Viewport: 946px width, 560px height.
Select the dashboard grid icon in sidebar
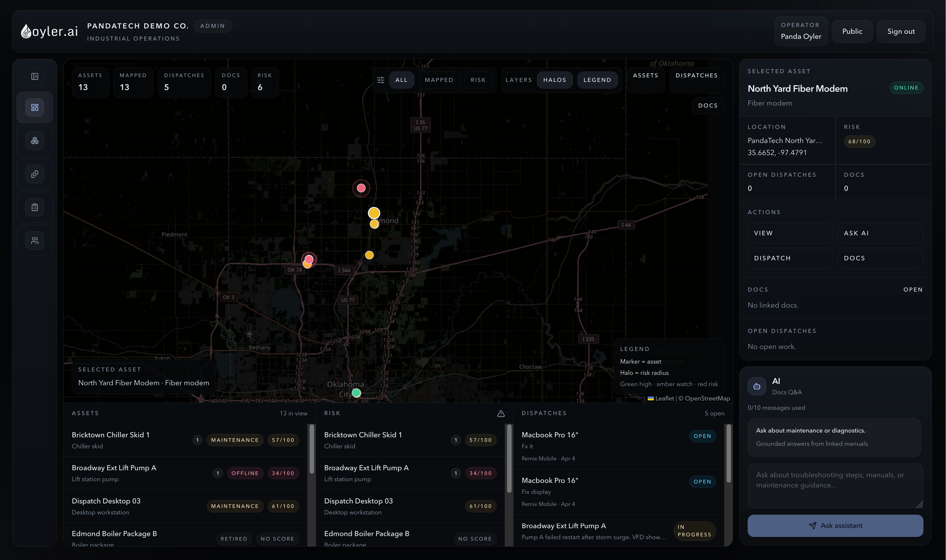[x=34, y=107]
